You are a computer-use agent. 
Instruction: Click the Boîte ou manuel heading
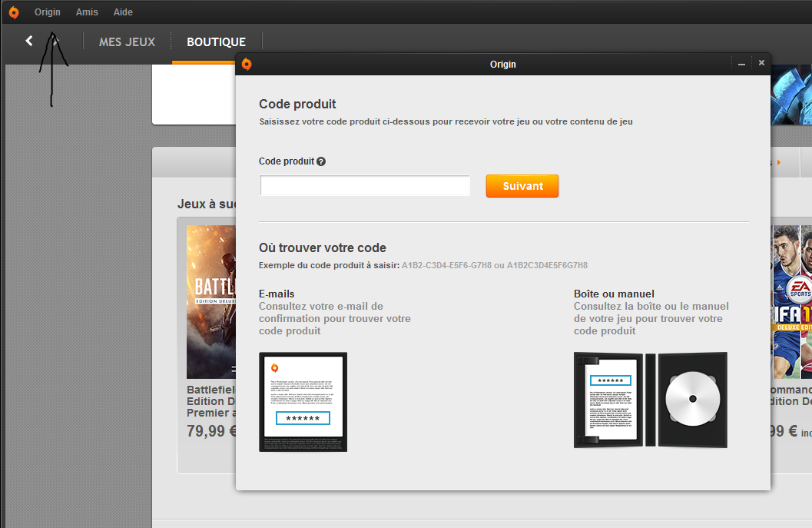[614, 294]
